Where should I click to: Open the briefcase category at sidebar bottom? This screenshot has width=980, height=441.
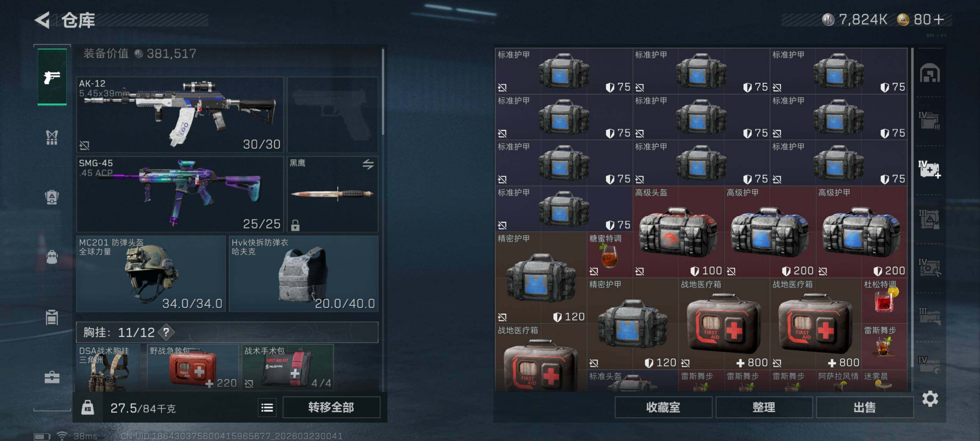[x=52, y=377]
